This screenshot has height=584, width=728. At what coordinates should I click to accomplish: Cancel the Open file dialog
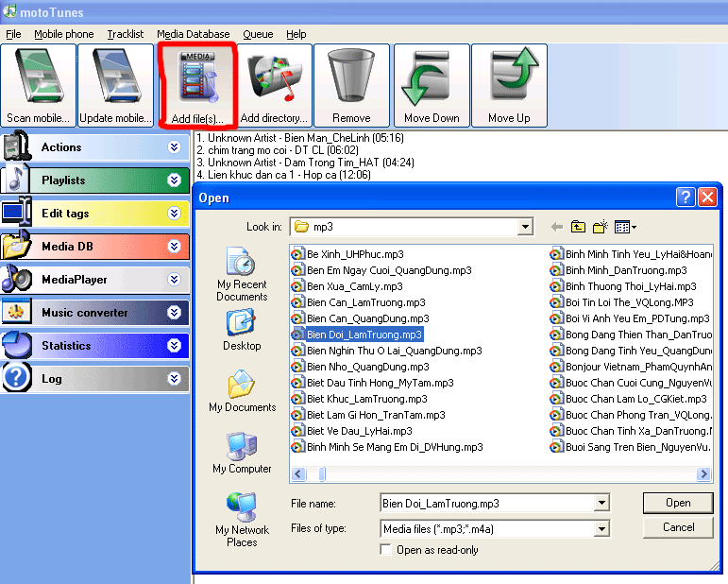pyautogui.click(x=678, y=527)
